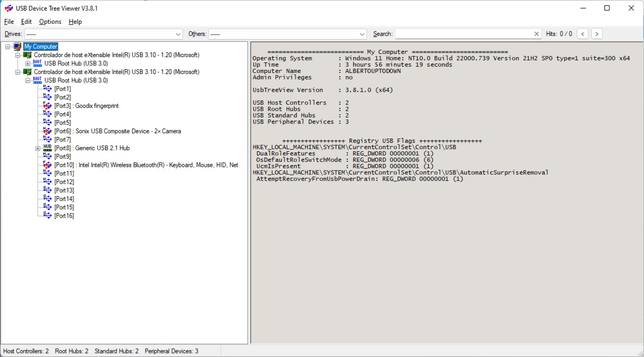Click the Port12 USB port icon
The image size is (644, 357).
(47, 182)
